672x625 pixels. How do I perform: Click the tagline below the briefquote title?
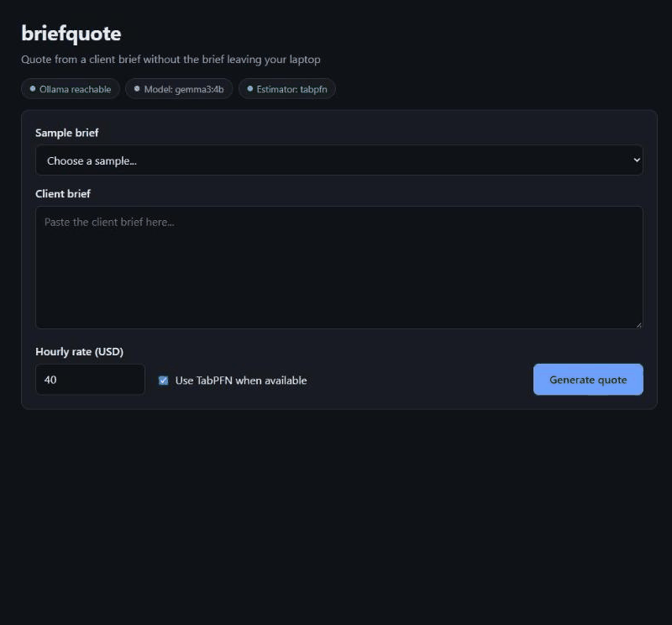(171, 60)
